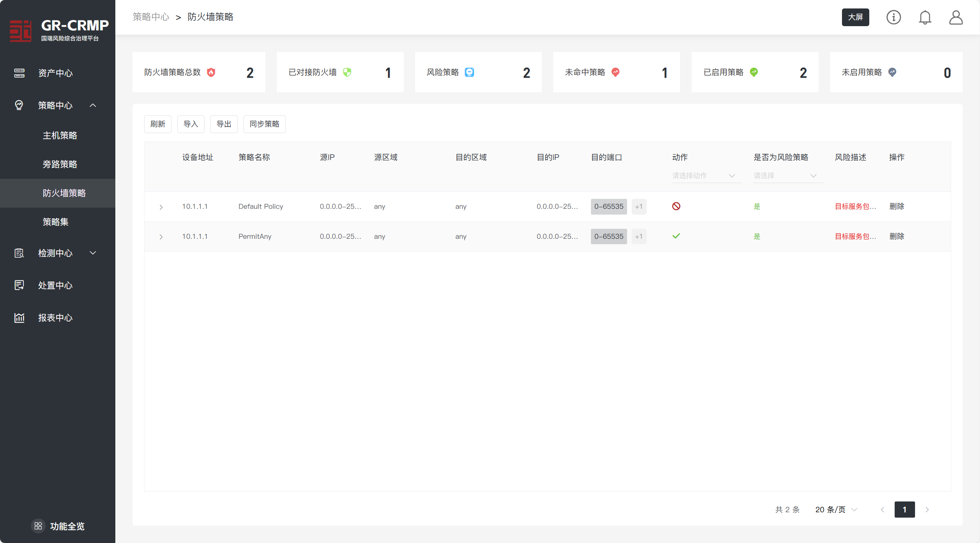The width and height of the screenshot is (980, 543).
Task: Click the +1 port tag for Default Policy
Action: point(639,207)
